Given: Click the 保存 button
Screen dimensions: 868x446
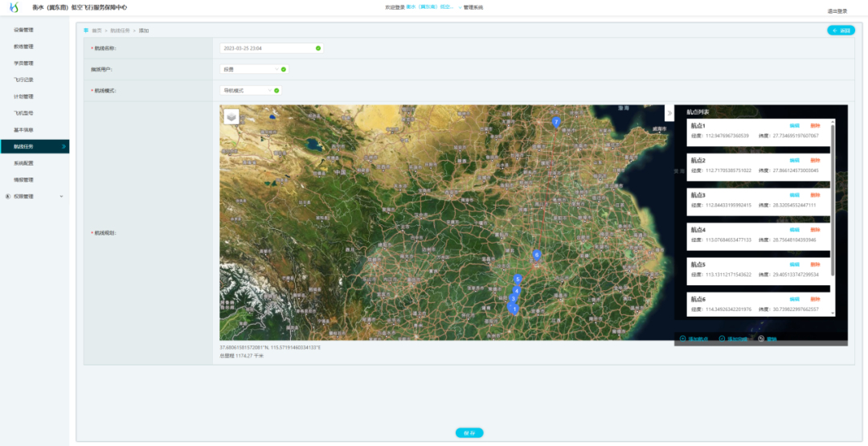Looking at the screenshot, I should [469, 432].
